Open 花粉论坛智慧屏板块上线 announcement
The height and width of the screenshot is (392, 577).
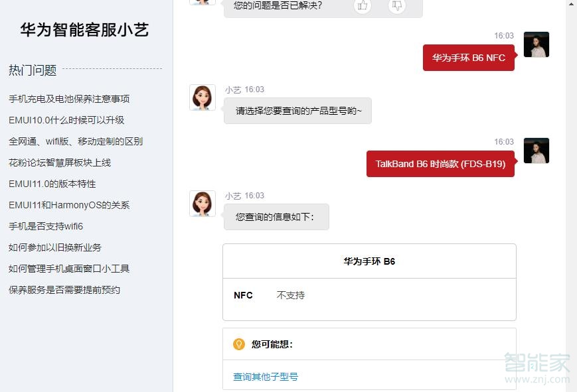59,163
